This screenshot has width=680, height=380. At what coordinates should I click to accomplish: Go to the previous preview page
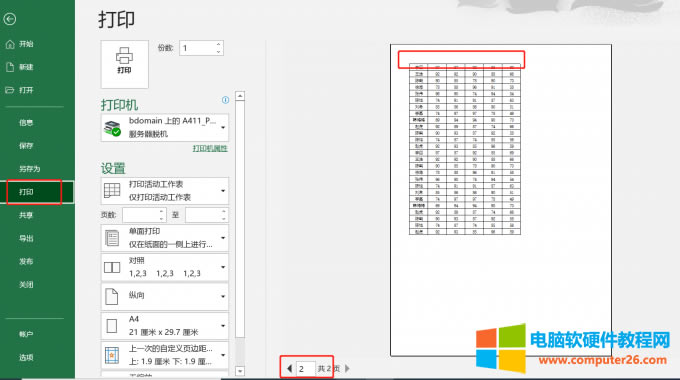click(289, 368)
